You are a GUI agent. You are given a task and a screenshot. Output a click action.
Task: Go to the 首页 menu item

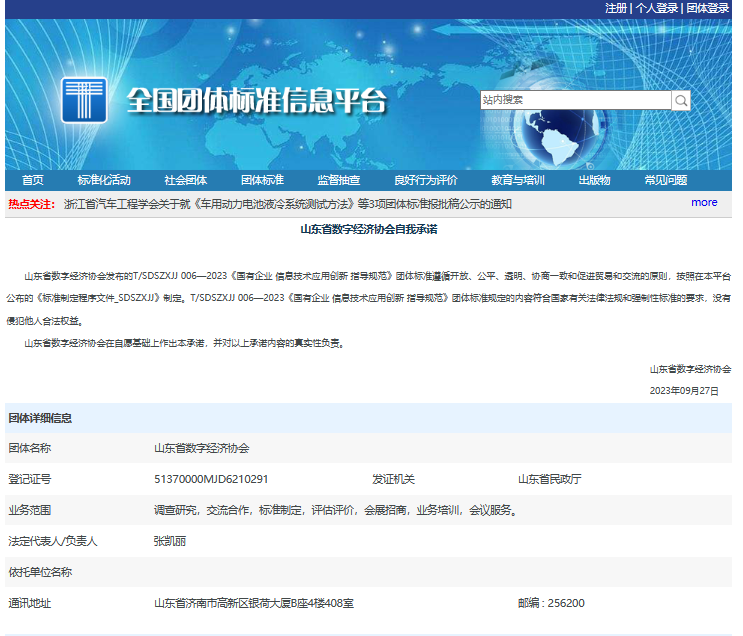33,180
